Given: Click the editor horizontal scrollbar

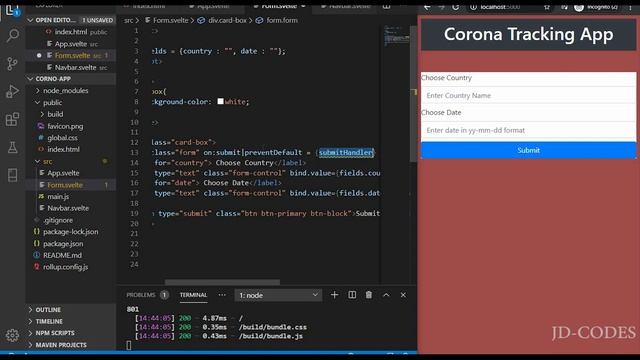Looking at the screenshot, I should click(x=222, y=282).
